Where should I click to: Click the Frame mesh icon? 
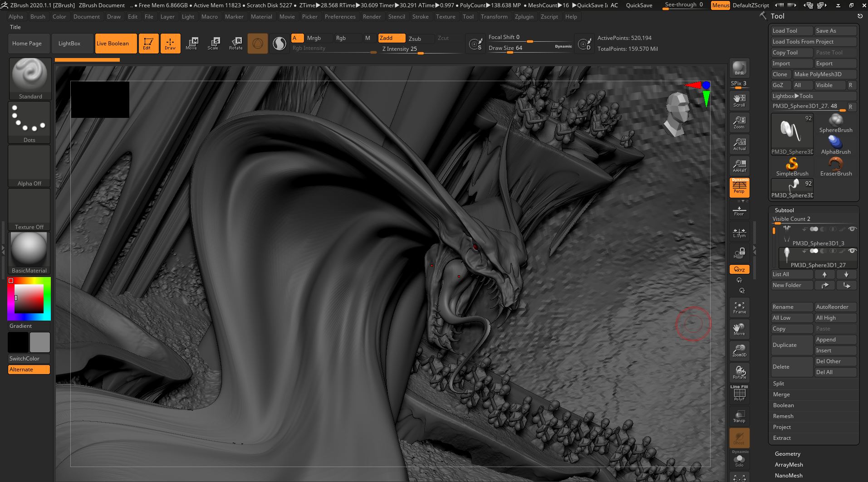pos(739,307)
